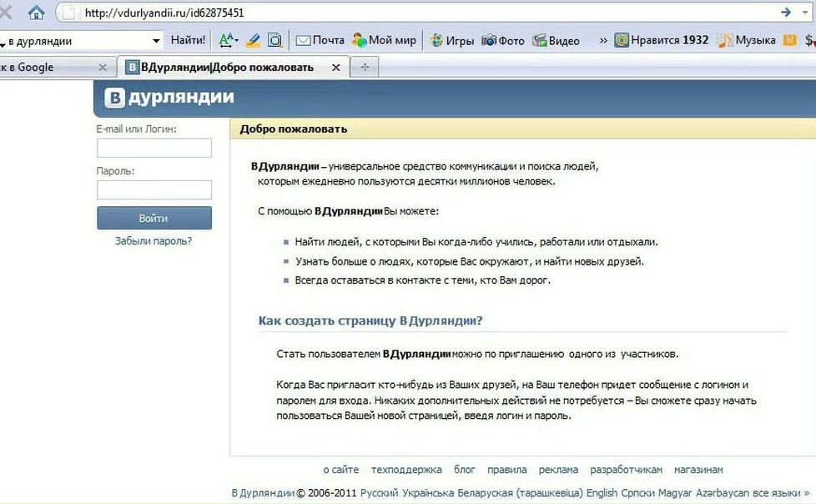Screen dimensions: 816x504
Task: Expand the toolbar overflow chevron
Action: (x=602, y=40)
